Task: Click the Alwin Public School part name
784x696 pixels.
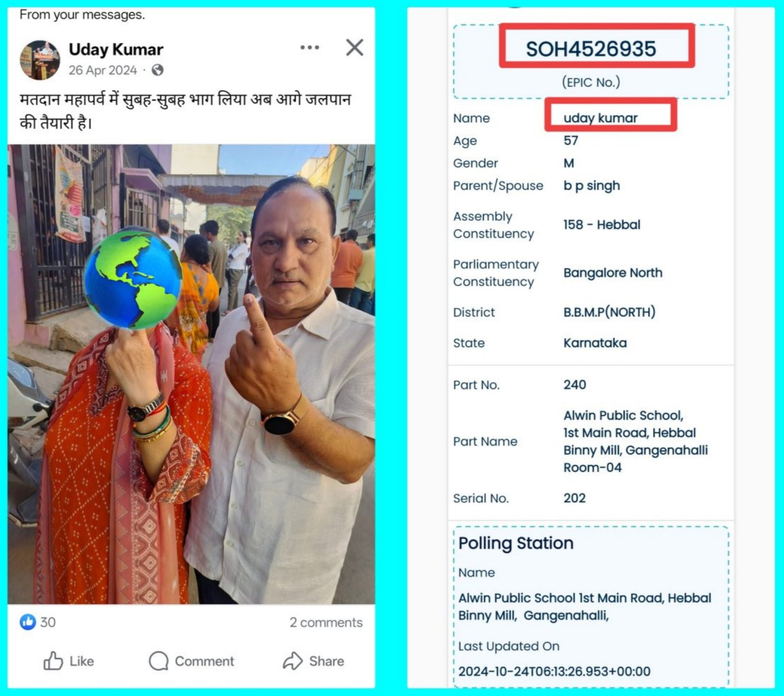Action: click(x=635, y=441)
